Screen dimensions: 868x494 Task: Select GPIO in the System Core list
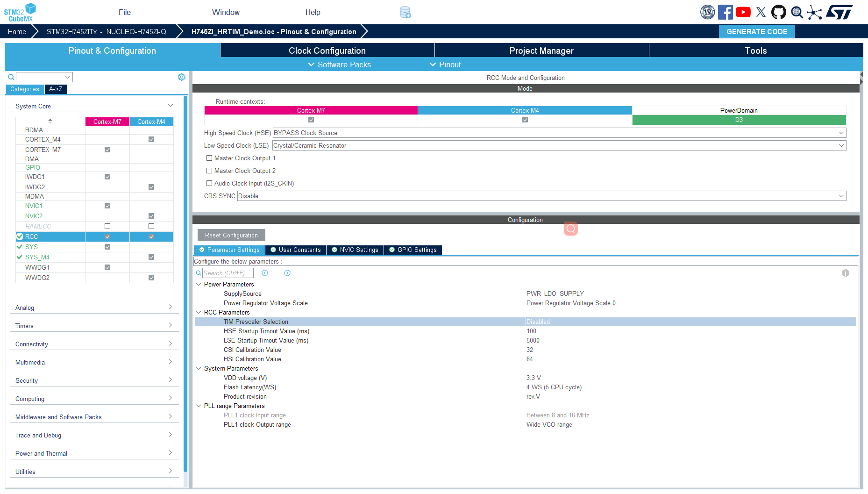click(33, 167)
